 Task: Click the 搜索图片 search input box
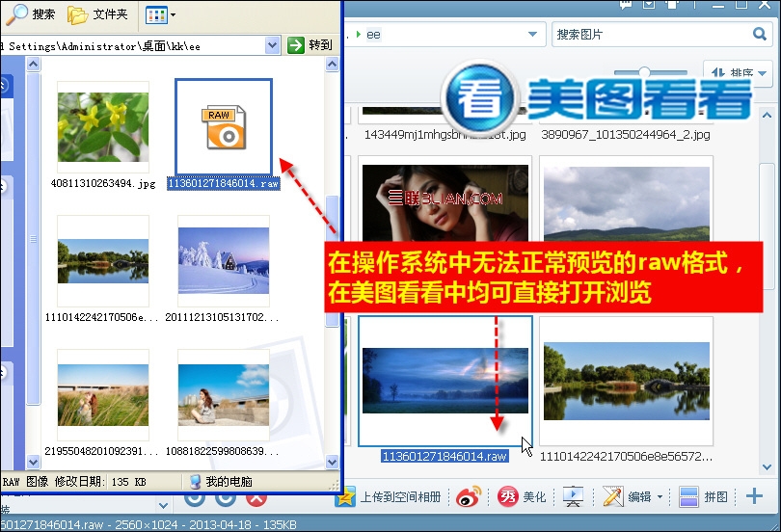tap(652, 35)
